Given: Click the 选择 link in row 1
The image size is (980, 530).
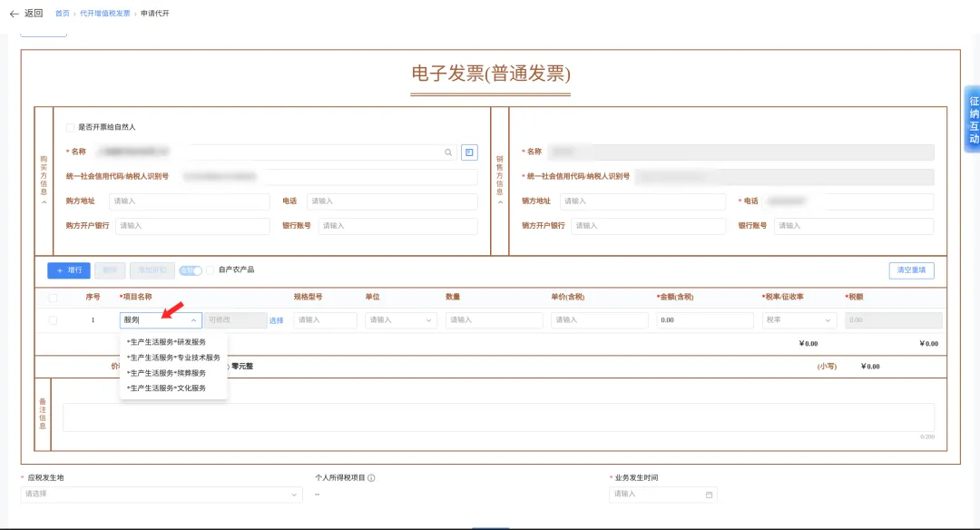Looking at the screenshot, I should point(276,320).
